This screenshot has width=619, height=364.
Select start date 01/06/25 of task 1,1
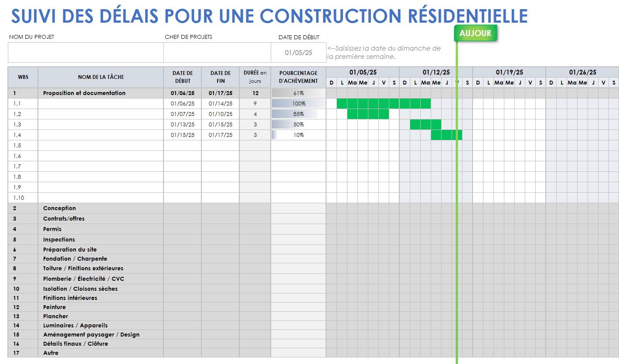[183, 104]
